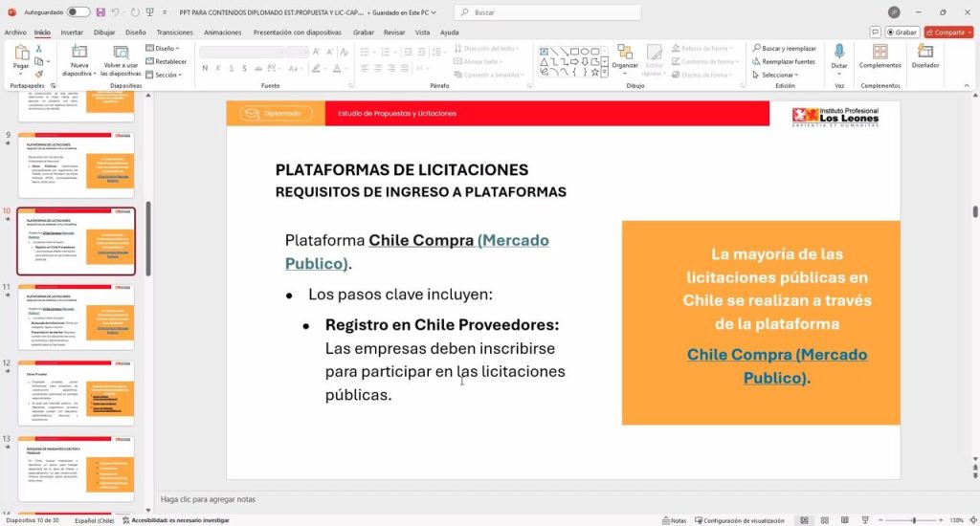Click the user account avatar
The height and width of the screenshot is (526, 980).
pyautogui.click(x=895, y=11)
